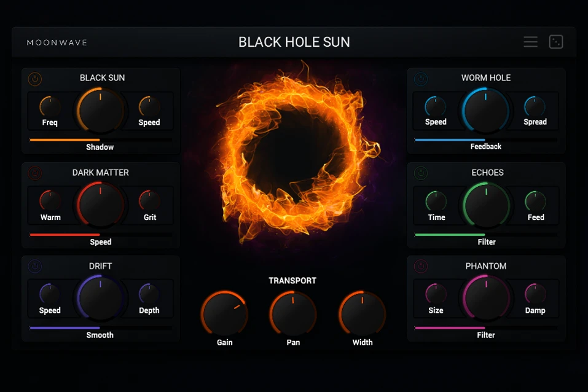Click the PHANTOM section title
Viewport: 588px width, 392px height.
click(486, 266)
